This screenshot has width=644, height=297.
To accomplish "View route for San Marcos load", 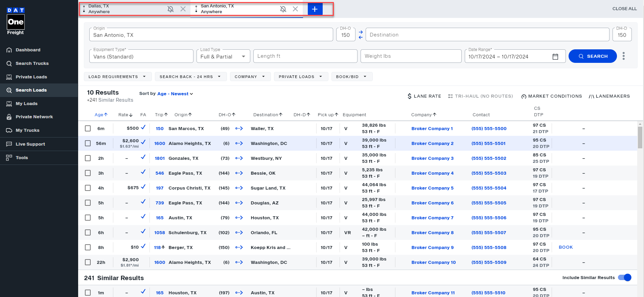I will point(239,128).
